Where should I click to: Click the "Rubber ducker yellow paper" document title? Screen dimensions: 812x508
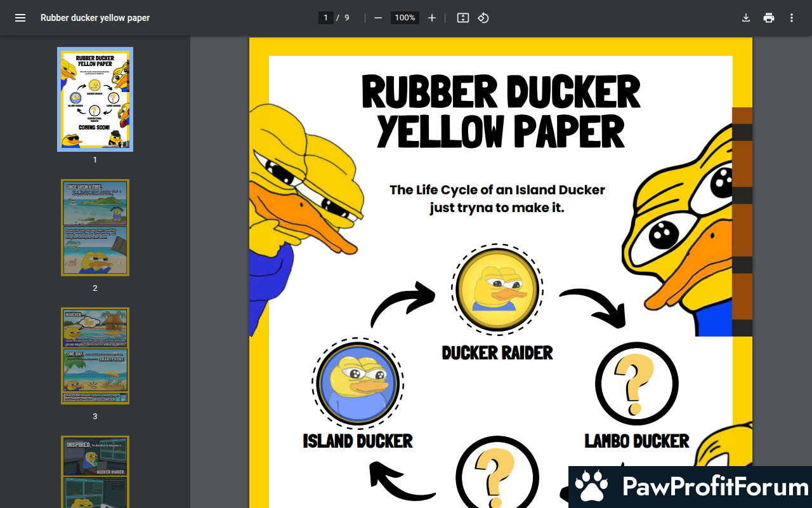[95, 18]
